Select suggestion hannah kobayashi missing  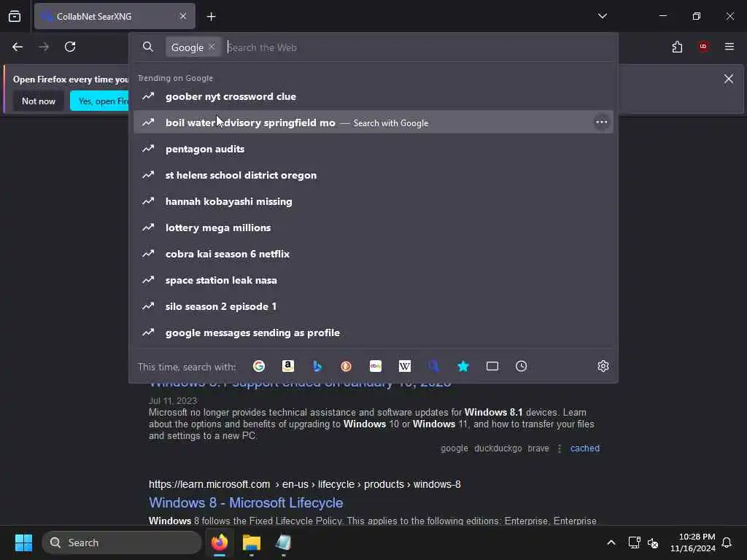tap(373, 201)
